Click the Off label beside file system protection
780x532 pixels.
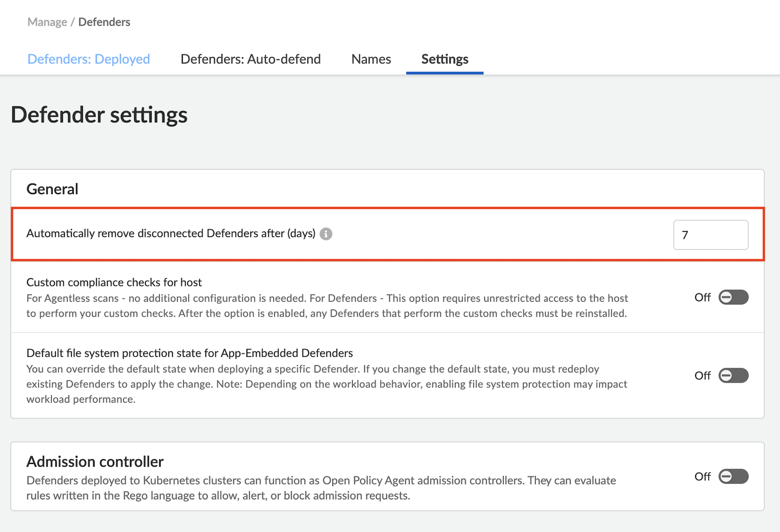pyautogui.click(x=702, y=375)
